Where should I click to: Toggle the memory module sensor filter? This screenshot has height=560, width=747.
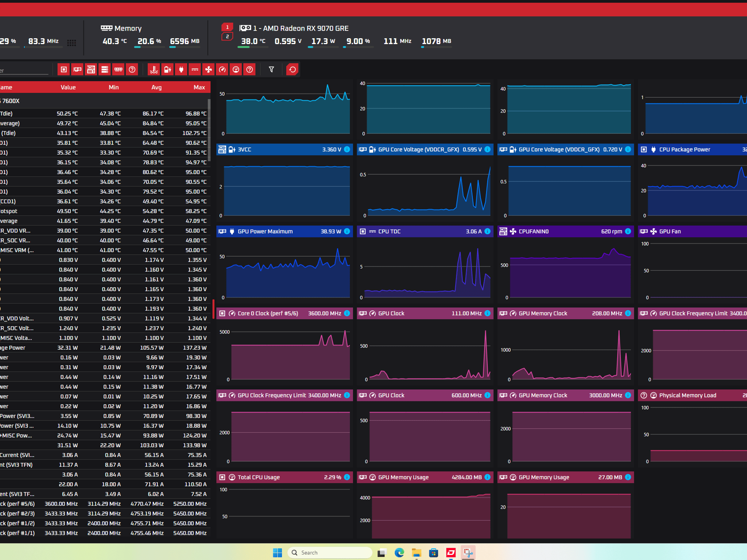click(118, 69)
